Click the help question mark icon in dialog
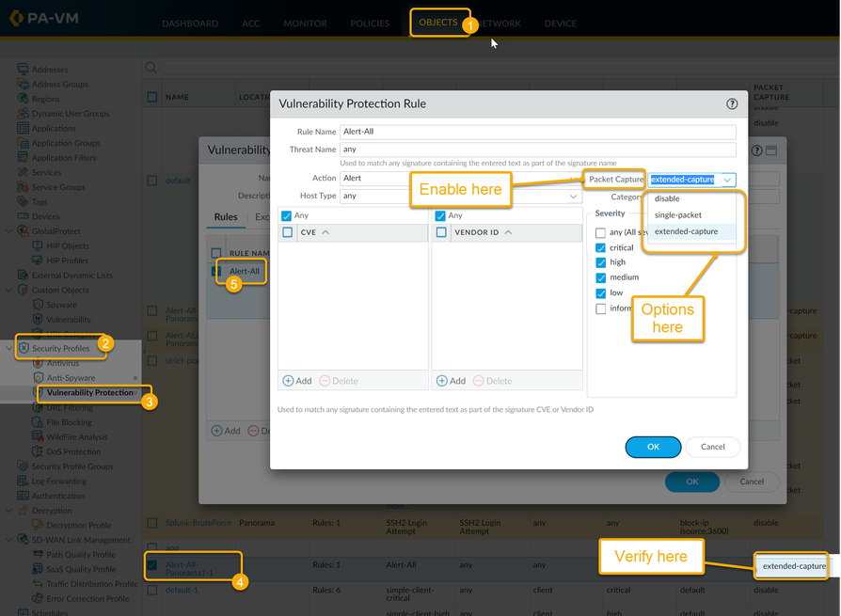 (x=732, y=104)
